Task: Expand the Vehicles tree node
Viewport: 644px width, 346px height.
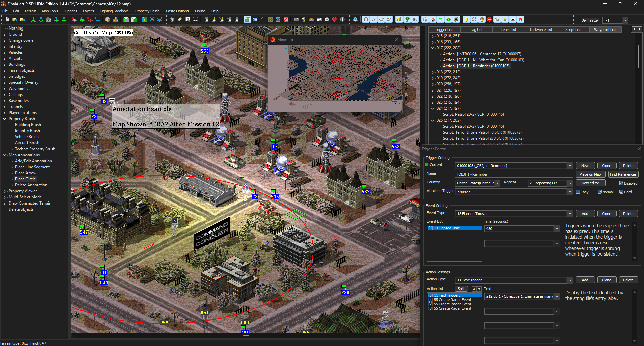Action: (x=5, y=52)
